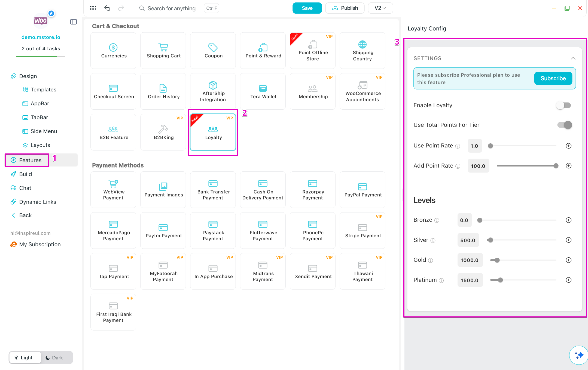Open the apps grid icon
The image size is (588, 370).
(93, 8)
